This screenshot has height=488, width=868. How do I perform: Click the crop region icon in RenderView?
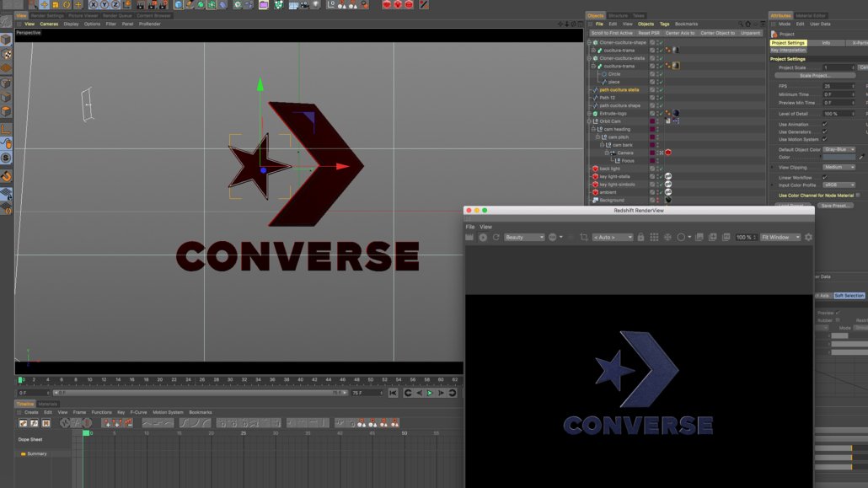[x=583, y=237]
